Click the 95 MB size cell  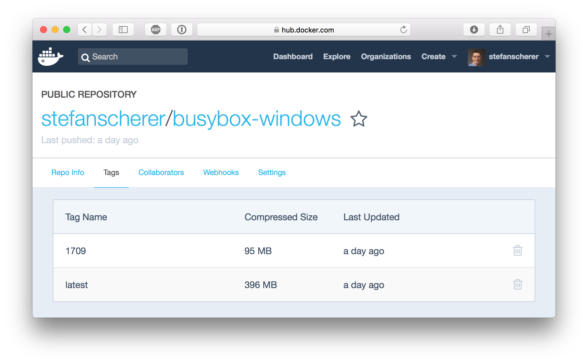click(x=258, y=251)
